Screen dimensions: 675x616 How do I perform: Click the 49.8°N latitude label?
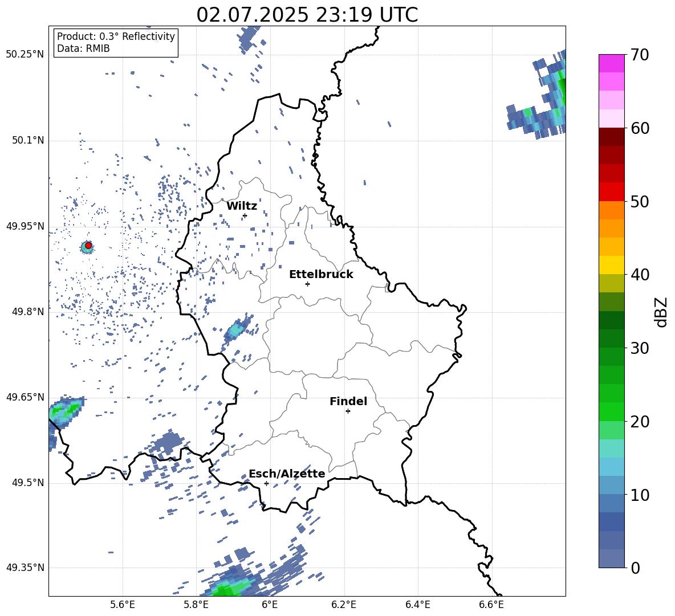[27, 312]
